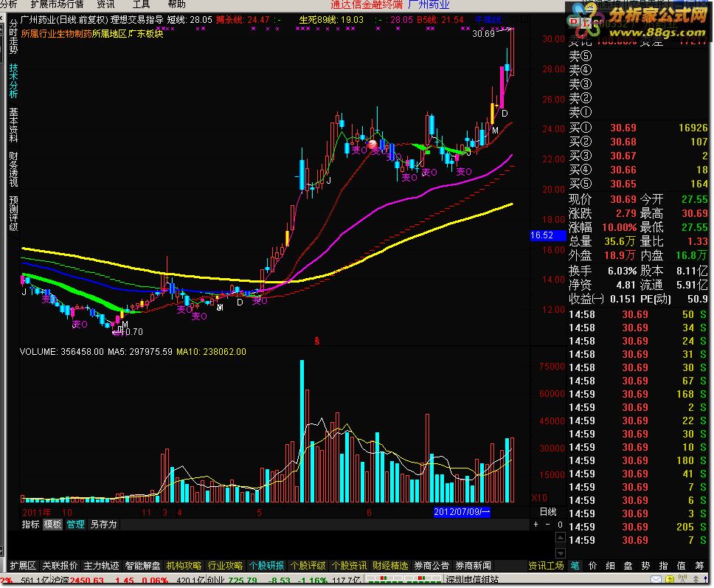Click the mail envelope status icon
This screenshot has width=714, height=588.
click(x=656, y=580)
